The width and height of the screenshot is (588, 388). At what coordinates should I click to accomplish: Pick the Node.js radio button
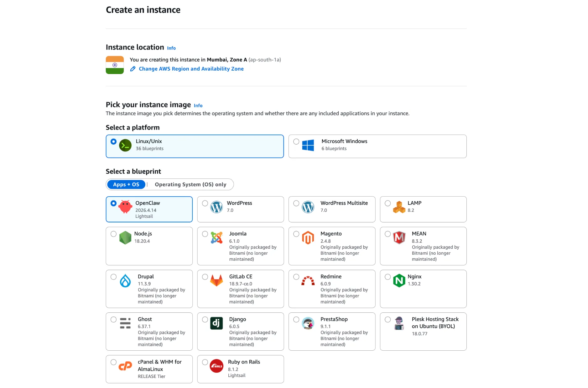click(x=113, y=234)
